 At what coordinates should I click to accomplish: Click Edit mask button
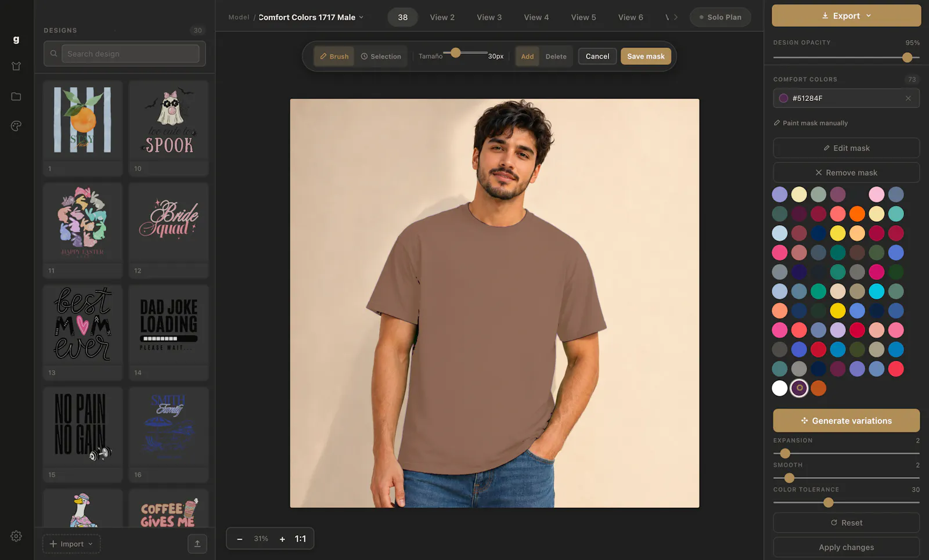tap(846, 148)
